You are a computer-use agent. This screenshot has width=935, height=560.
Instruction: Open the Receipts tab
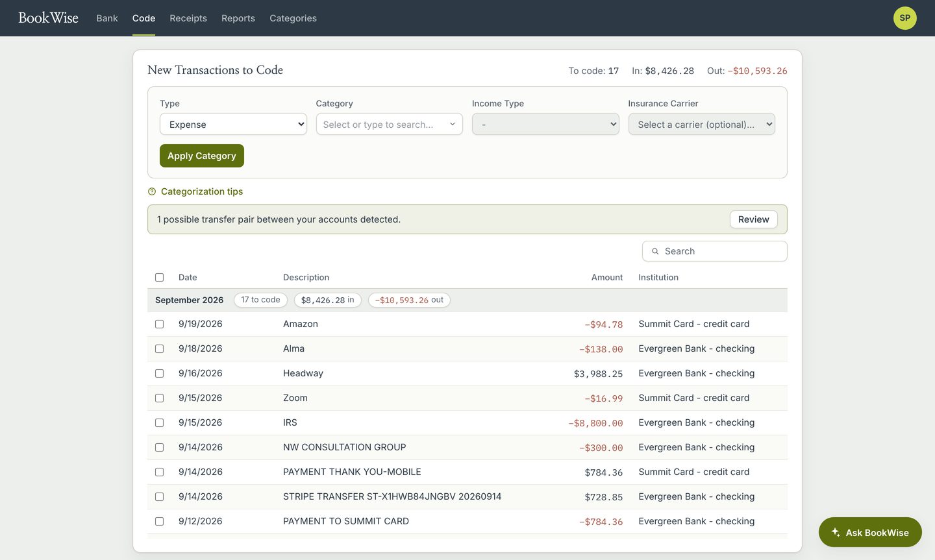point(188,18)
